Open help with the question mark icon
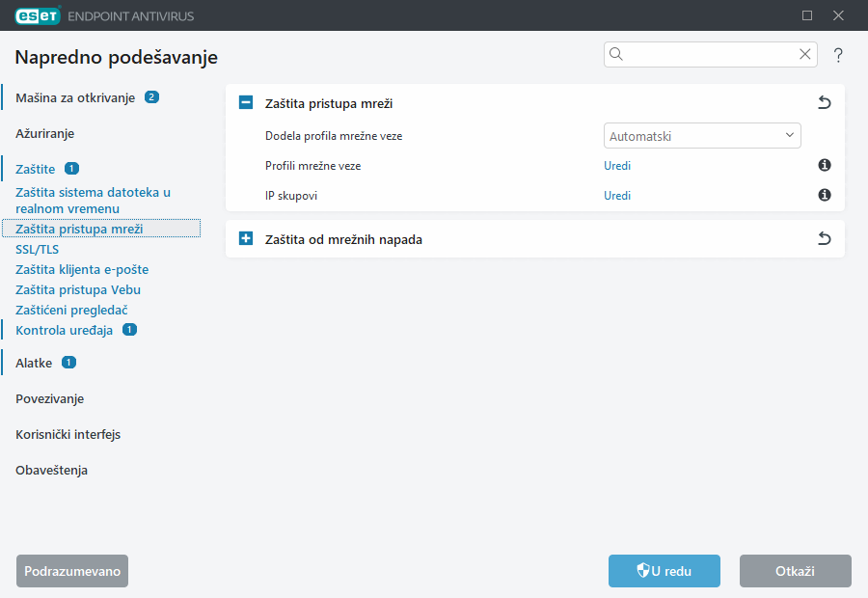The height and width of the screenshot is (598, 868). click(838, 55)
